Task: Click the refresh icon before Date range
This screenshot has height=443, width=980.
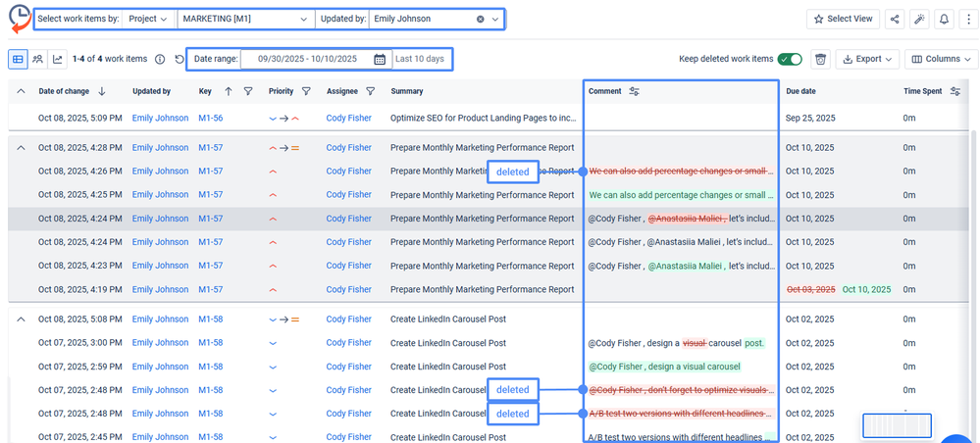Action: coord(180,60)
